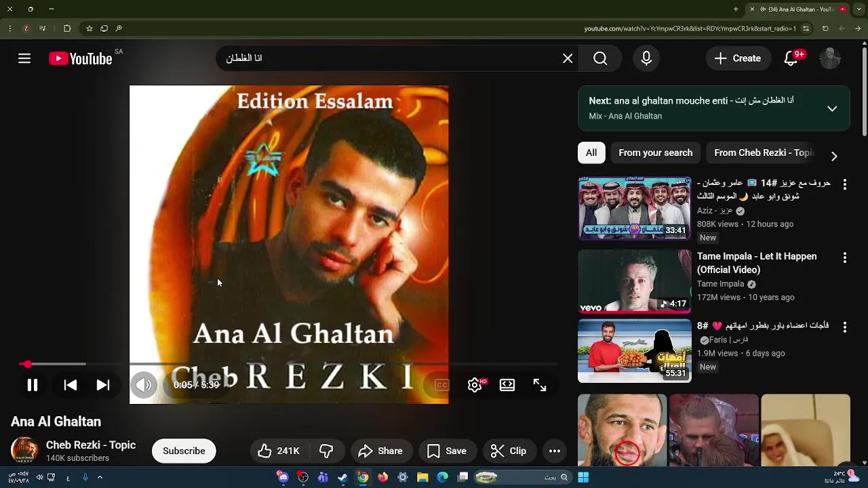Open the account avatar menu
868x488 pixels.
830,58
